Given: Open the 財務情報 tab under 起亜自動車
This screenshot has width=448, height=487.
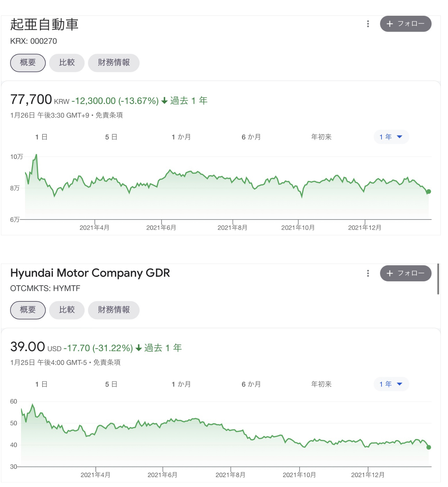Looking at the screenshot, I should pyautogui.click(x=114, y=63).
